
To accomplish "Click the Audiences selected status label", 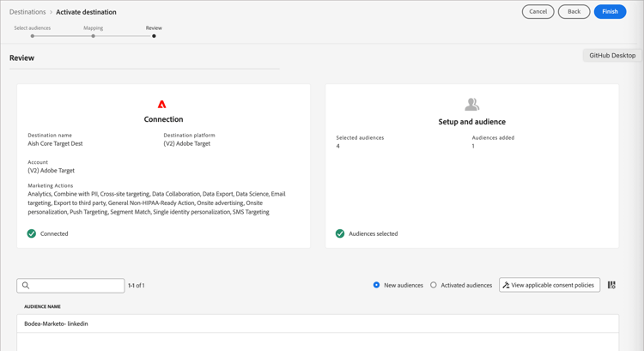I will (374, 233).
